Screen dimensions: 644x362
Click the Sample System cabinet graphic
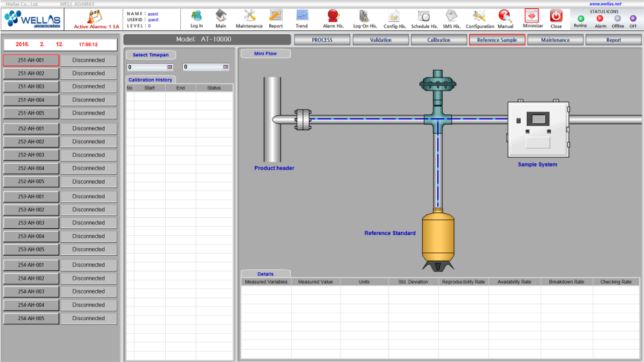click(538, 130)
